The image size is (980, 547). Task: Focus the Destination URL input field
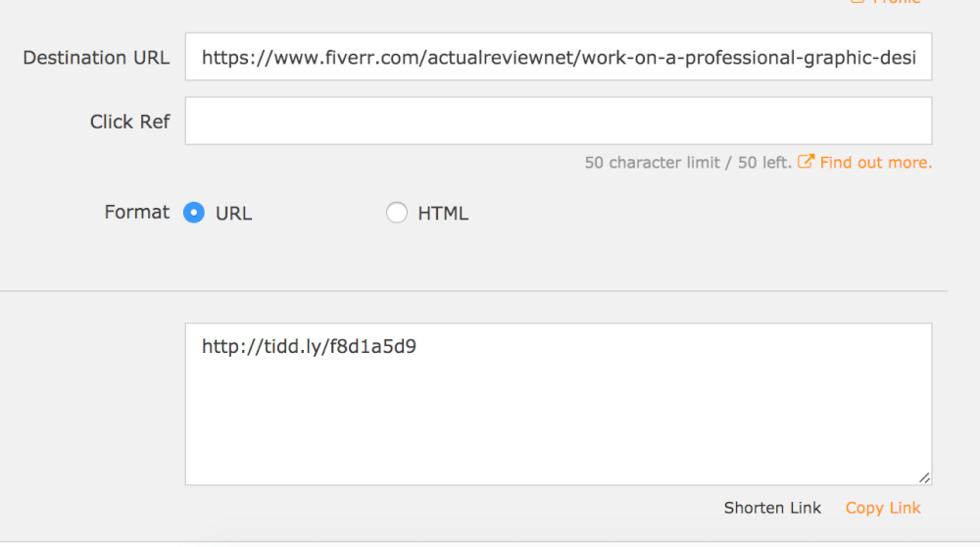[559, 57]
